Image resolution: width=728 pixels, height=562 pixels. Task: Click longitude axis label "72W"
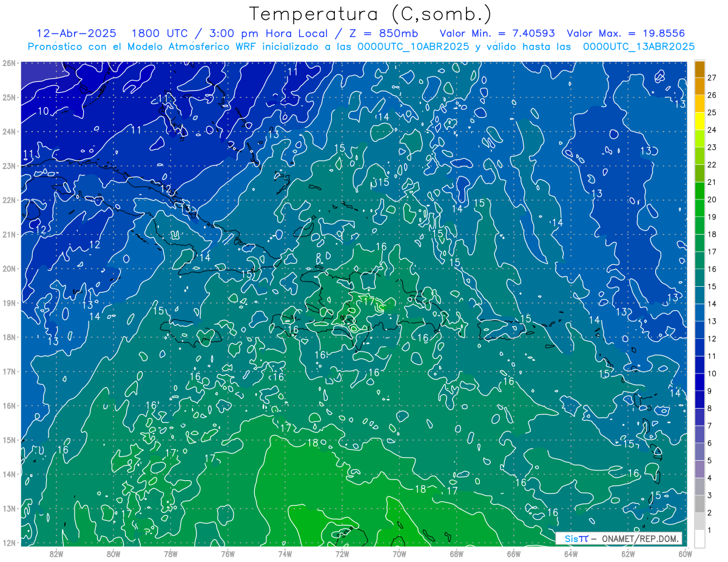tap(342, 554)
